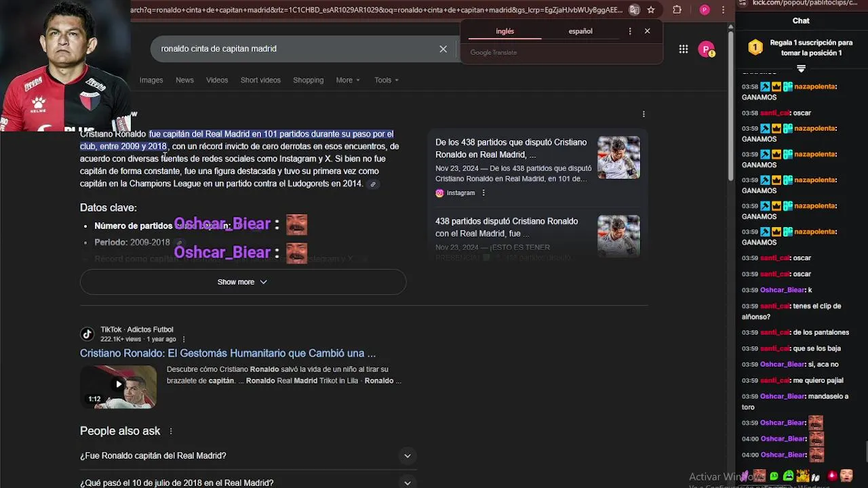
Task: Select español tab in Translate popup
Action: tap(580, 31)
